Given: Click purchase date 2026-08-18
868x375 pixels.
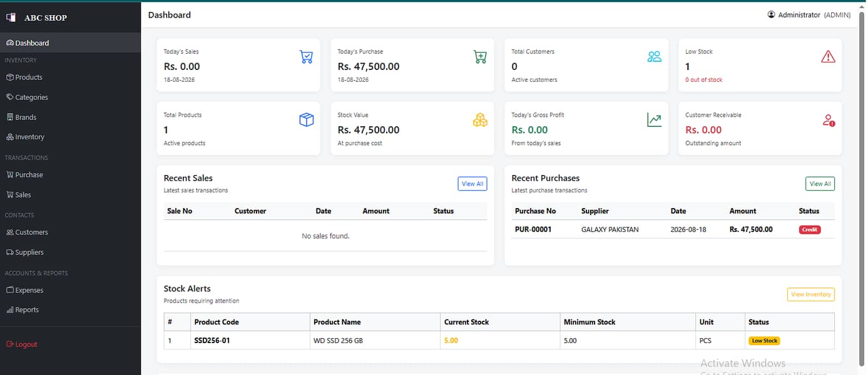Looking at the screenshot, I should (688, 229).
